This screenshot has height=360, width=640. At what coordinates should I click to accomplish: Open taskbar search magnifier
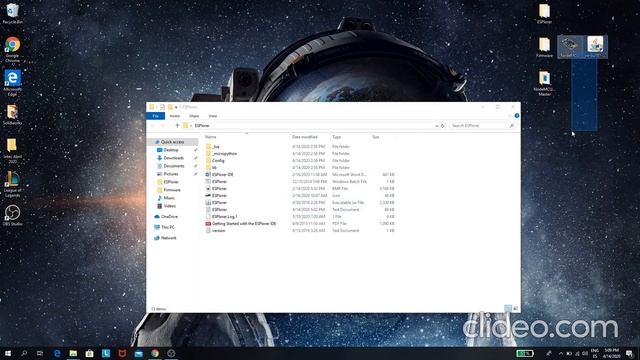click(24, 353)
